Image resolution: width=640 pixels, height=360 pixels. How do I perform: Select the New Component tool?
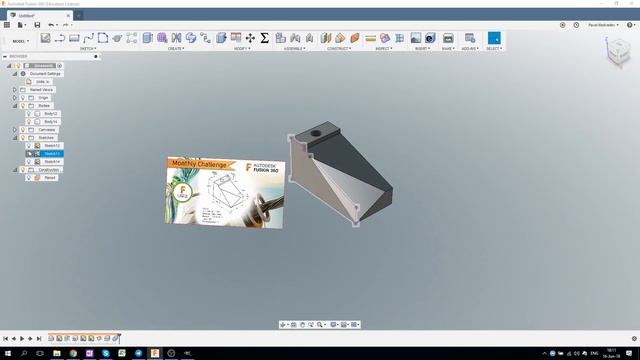[x=280, y=38]
